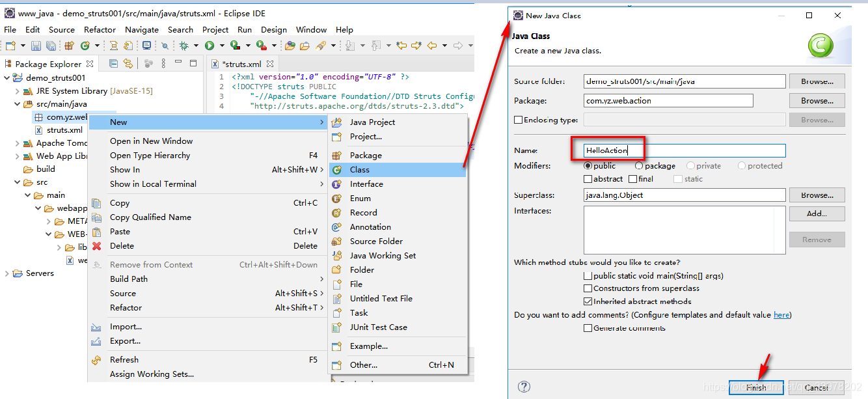This screenshot has height=399, width=868.
Task: Click the New wizard toolbar icon
Action: coord(10,46)
